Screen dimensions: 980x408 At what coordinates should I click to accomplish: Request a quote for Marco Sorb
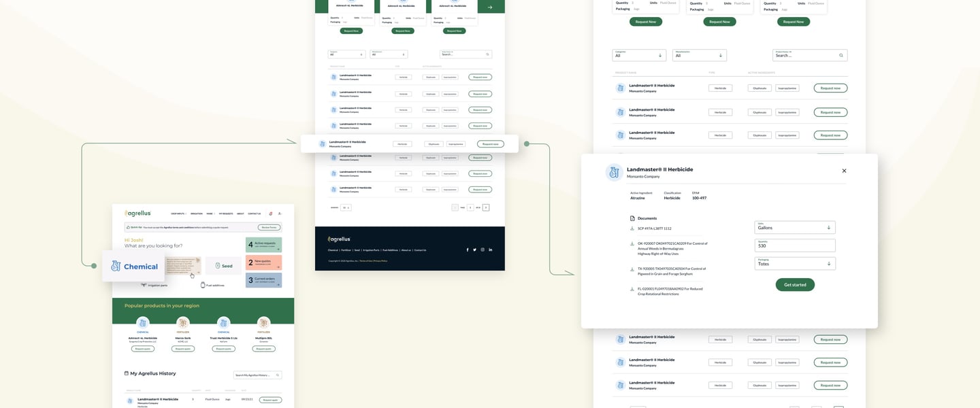pyautogui.click(x=183, y=349)
